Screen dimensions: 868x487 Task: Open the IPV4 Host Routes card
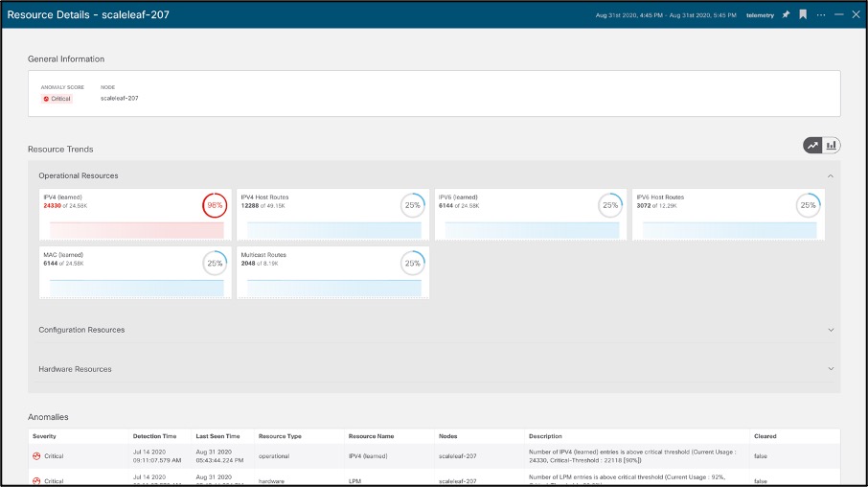[x=332, y=215]
